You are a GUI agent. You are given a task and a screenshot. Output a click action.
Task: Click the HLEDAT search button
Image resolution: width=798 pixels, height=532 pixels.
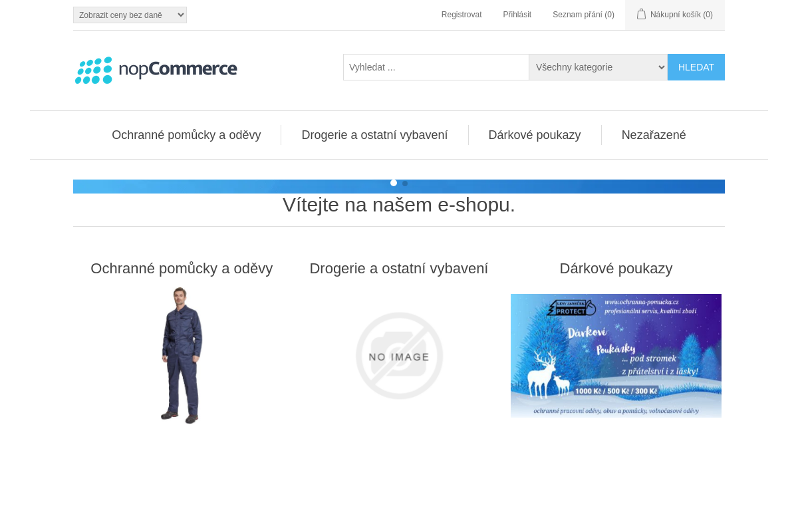click(x=696, y=67)
